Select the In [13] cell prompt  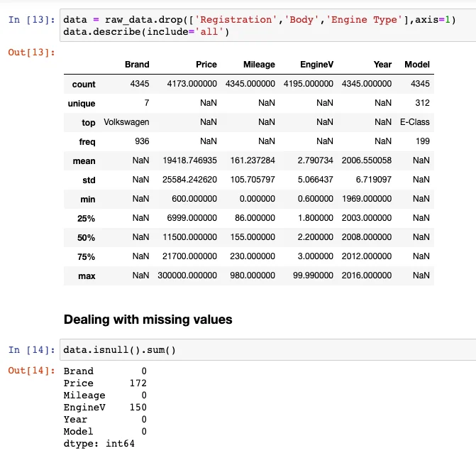coord(30,20)
